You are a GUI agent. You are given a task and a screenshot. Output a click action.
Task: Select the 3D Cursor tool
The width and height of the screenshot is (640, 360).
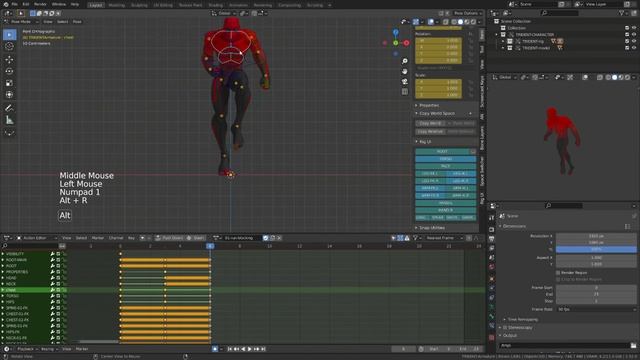[x=9, y=47]
